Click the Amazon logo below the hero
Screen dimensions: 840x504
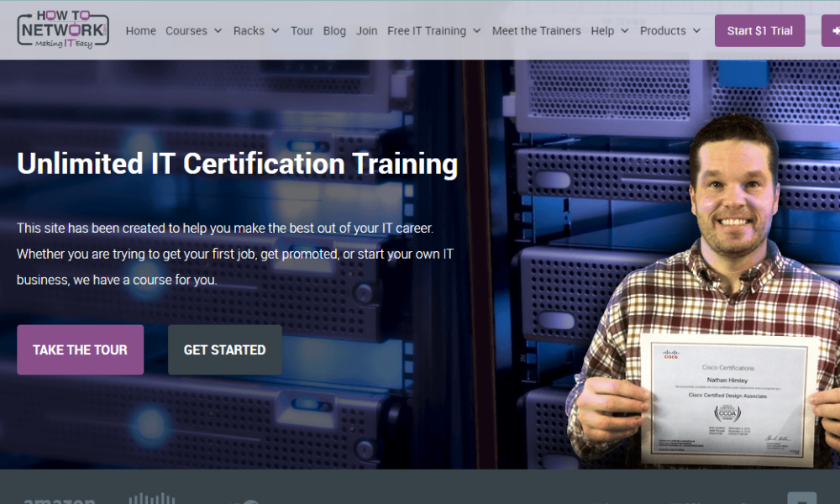coord(59,501)
